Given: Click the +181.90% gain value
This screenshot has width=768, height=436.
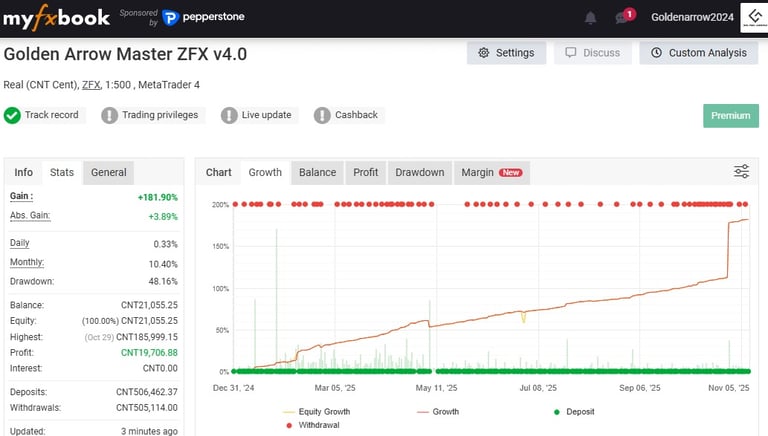Looking at the screenshot, I should 158,197.
